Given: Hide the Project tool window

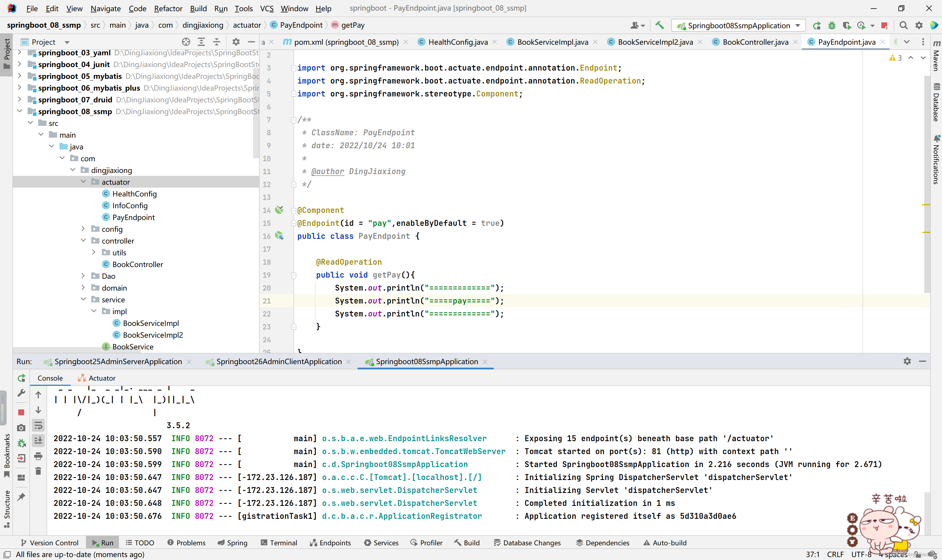Looking at the screenshot, I should pyautogui.click(x=251, y=42).
